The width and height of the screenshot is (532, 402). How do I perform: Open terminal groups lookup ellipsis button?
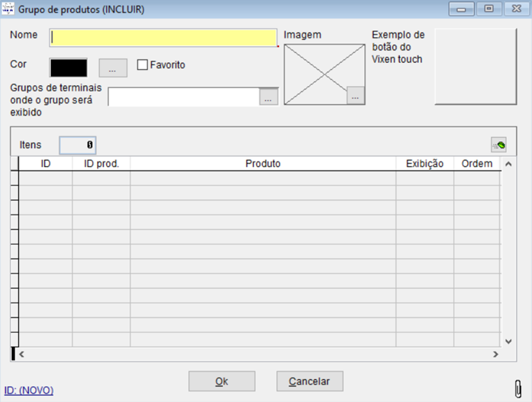pyautogui.click(x=268, y=98)
